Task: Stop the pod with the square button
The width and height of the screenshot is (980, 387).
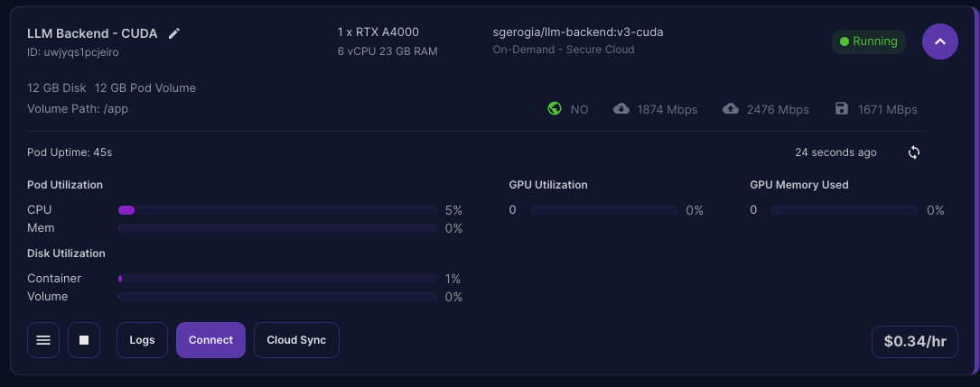Action: tap(84, 340)
